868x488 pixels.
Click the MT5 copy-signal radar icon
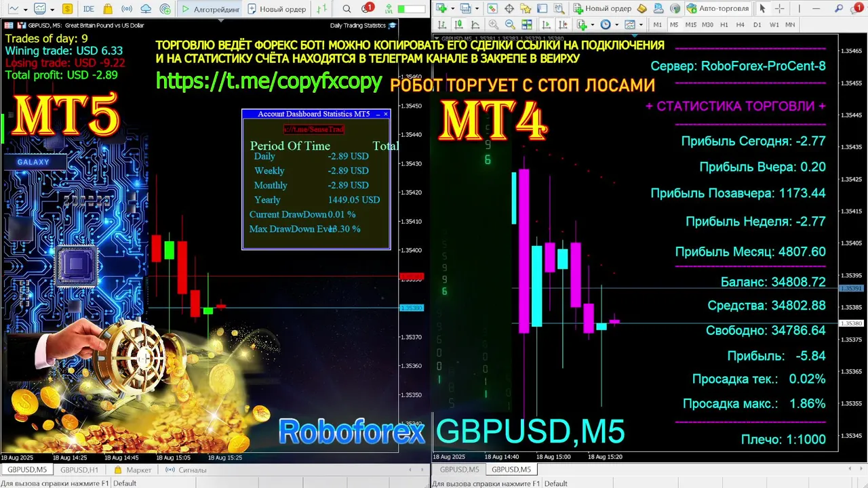pos(165,9)
